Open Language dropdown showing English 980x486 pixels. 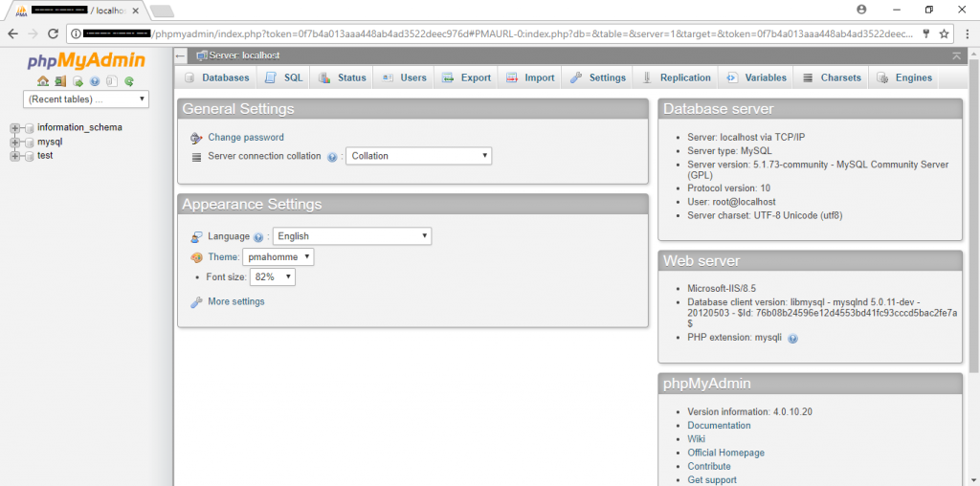pos(352,236)
